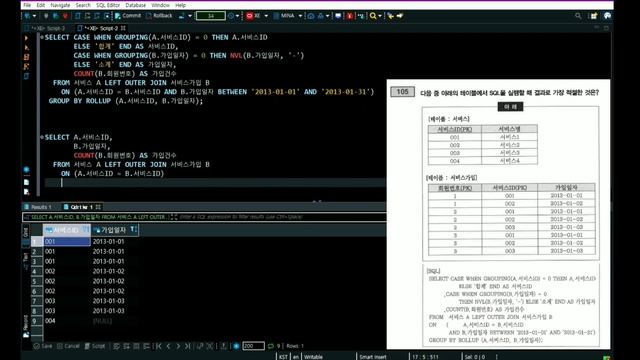Click the forward navigation arrow icon
640x360 pixels.
(x=400, y=16)
